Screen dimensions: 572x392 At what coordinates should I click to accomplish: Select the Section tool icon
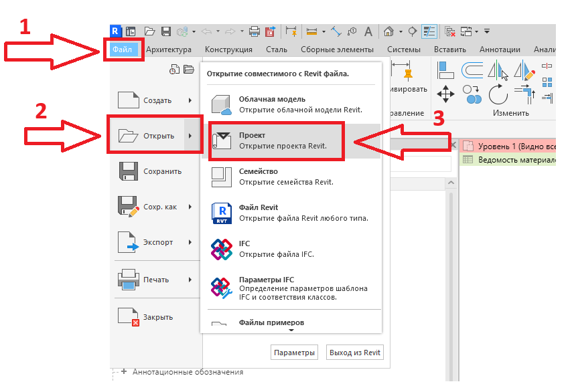coord(413,31)
